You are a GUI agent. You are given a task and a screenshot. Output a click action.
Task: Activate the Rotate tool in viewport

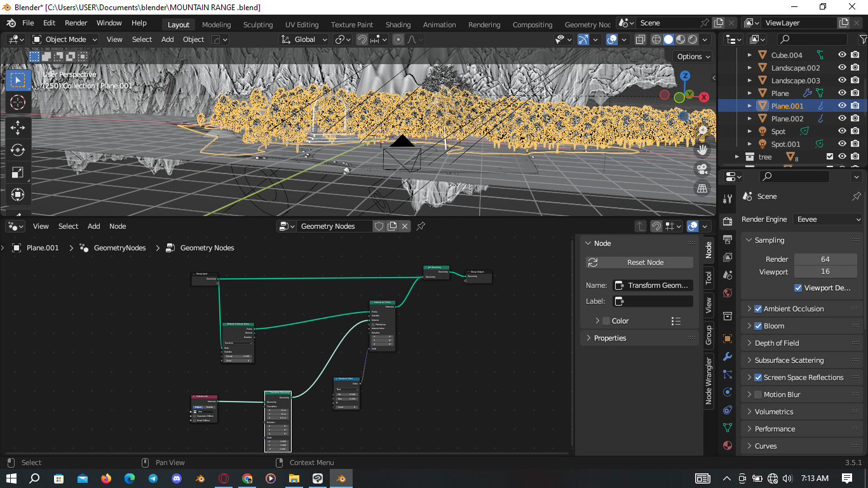point(18,150)
